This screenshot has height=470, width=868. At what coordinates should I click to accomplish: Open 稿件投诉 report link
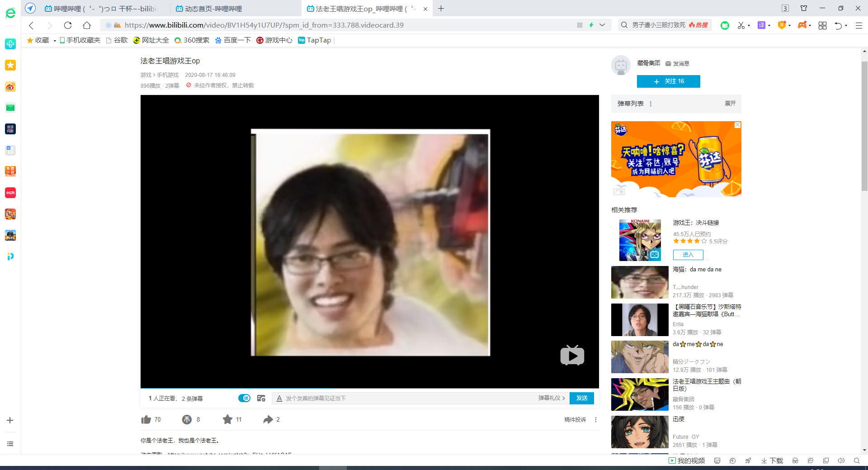[x=575, y=420]
